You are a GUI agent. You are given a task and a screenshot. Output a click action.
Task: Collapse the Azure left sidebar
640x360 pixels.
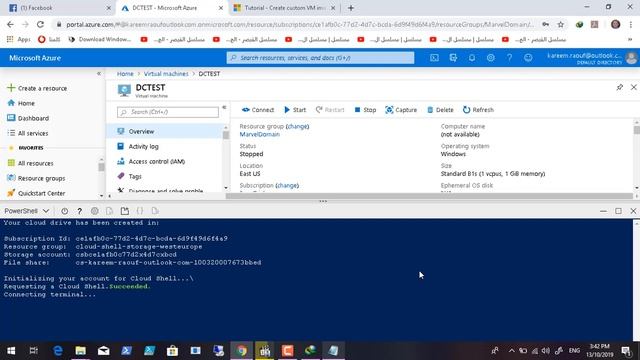[99, 73]
